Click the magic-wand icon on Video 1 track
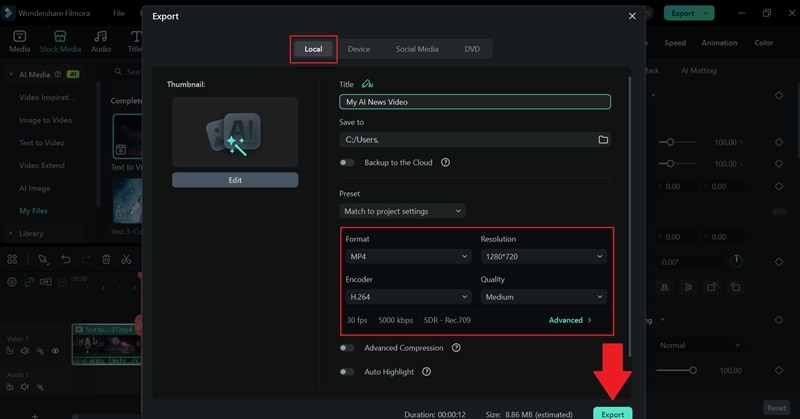The height and width of the screenshot is (419, 800). (40, 351)
